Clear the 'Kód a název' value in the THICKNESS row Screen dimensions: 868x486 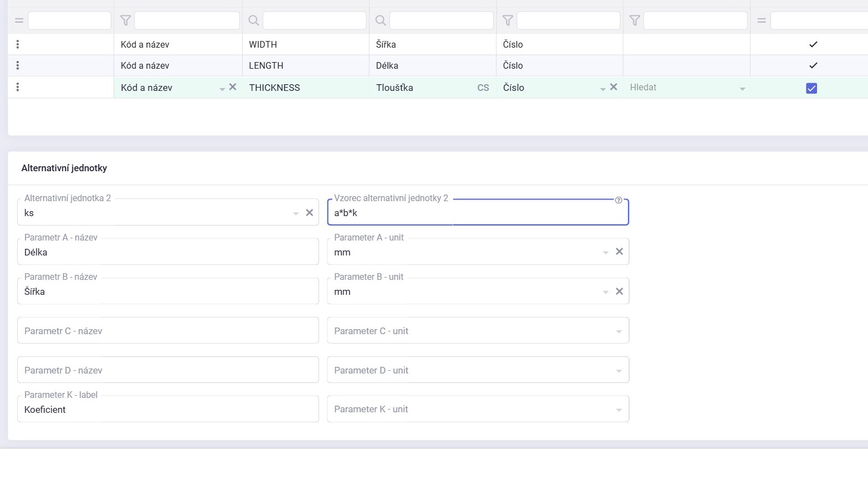(x=233, y=87)
